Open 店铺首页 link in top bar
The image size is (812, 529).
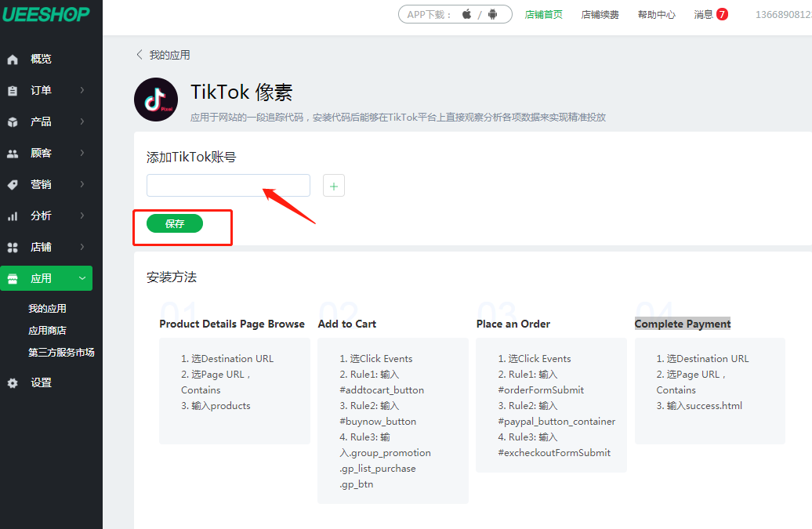tap(543, 14)
